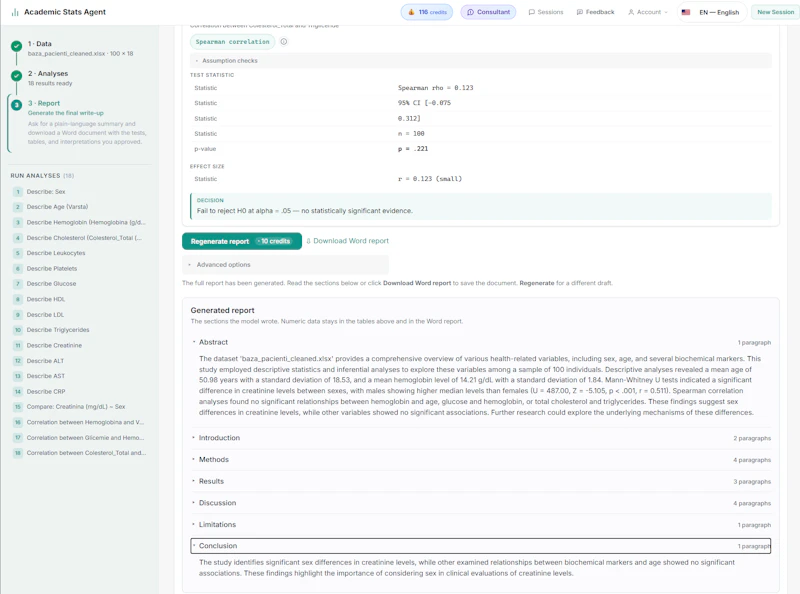The width and height of the screenshot is (800, 594).
Task: Expand the Assumption checks section
Action: pyautogui.click(x=481, y=60)
